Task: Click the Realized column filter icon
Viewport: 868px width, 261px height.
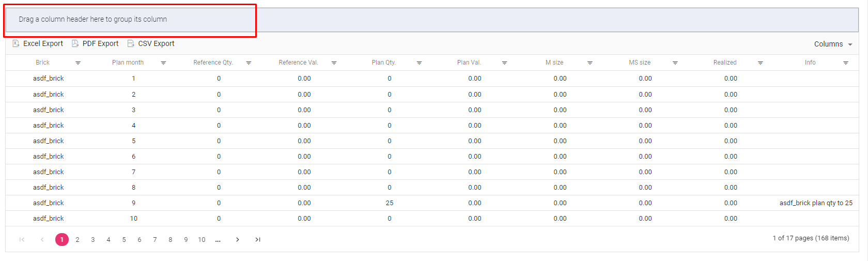Action: [760, 63]
